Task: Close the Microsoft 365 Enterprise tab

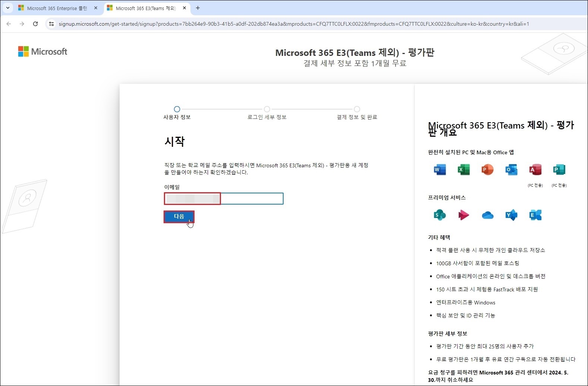Action: [x=96, y=8]
